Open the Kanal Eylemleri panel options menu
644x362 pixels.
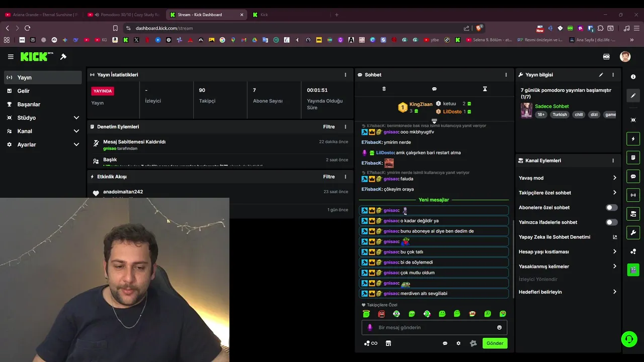pyautogui.click(x=613, y=161)
